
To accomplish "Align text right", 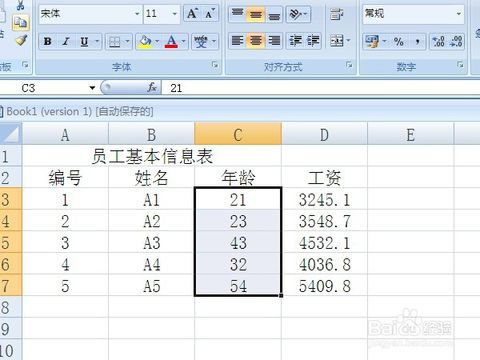I will 274,41.
